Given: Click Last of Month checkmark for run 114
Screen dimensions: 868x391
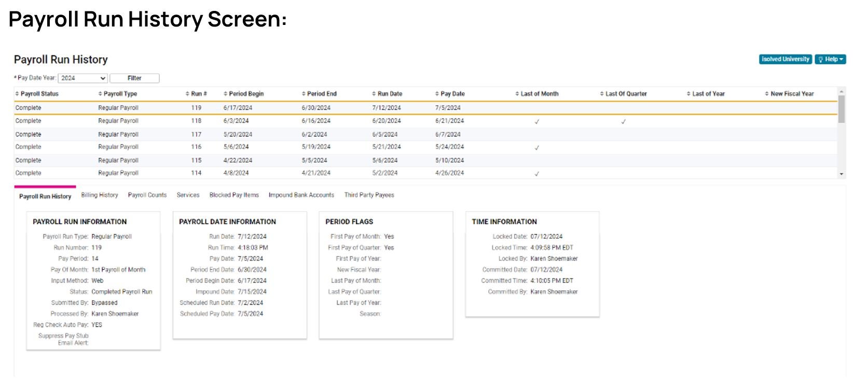Looking at the screenshot, I should (537, 174).
